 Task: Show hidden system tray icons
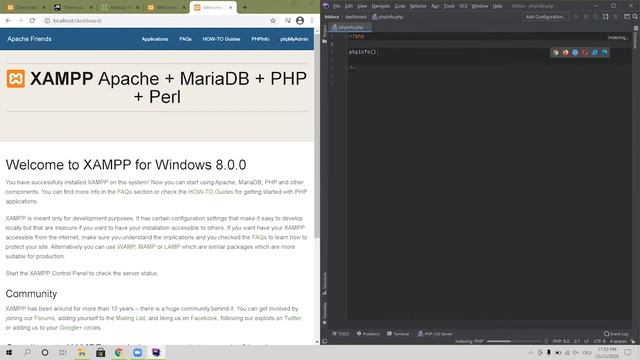coord(531,353)
